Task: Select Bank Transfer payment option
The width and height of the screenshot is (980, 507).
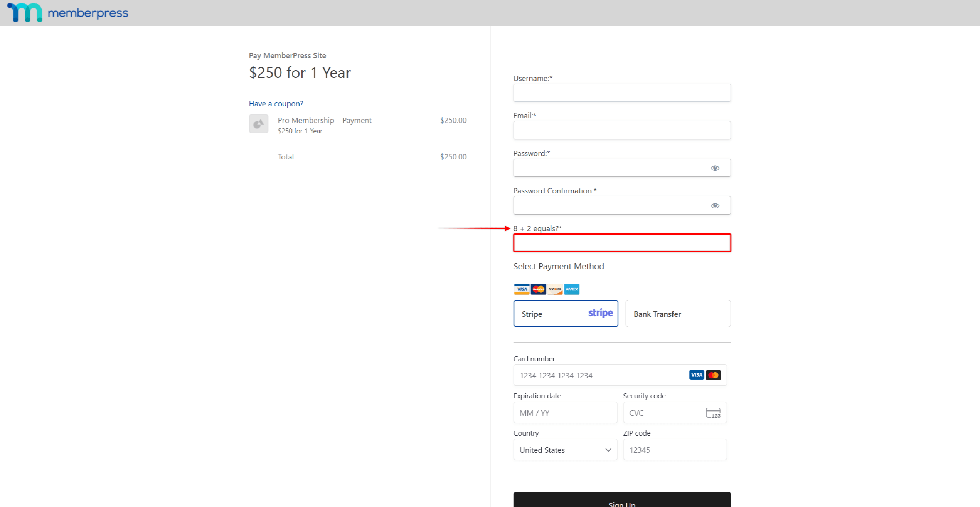Action: tap(678, 314)
